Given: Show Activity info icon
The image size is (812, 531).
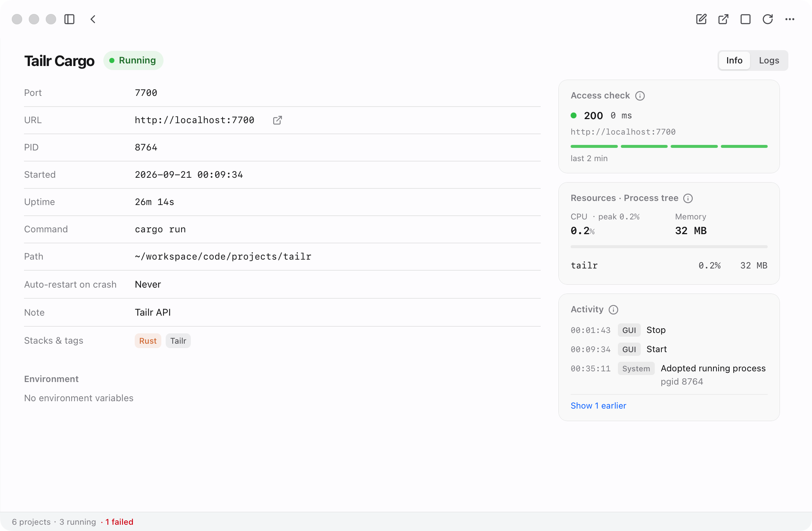Looking at the screenshot, I should click(x=613, y=310).
